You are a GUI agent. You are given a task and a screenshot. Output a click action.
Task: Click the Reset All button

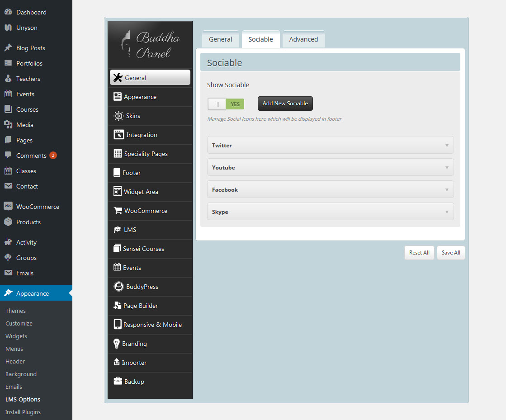(419, 253)
